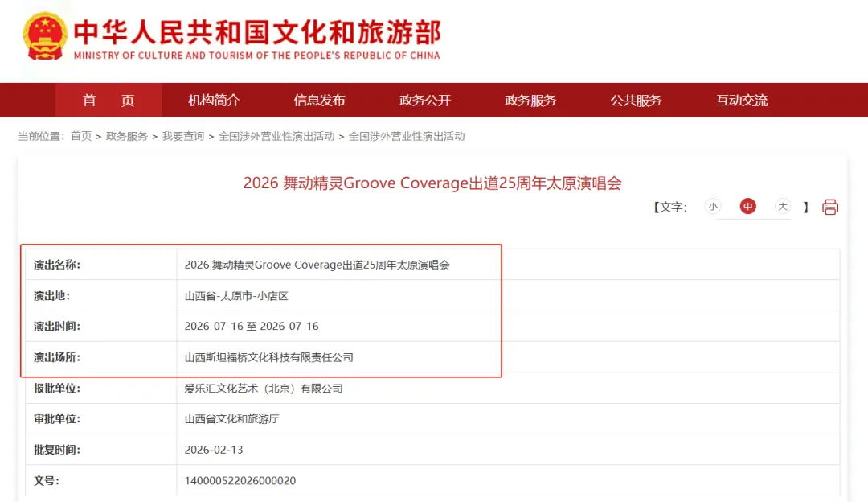Click the 演出地 row label
868x502 pixels.
click(x=51, y=296)
